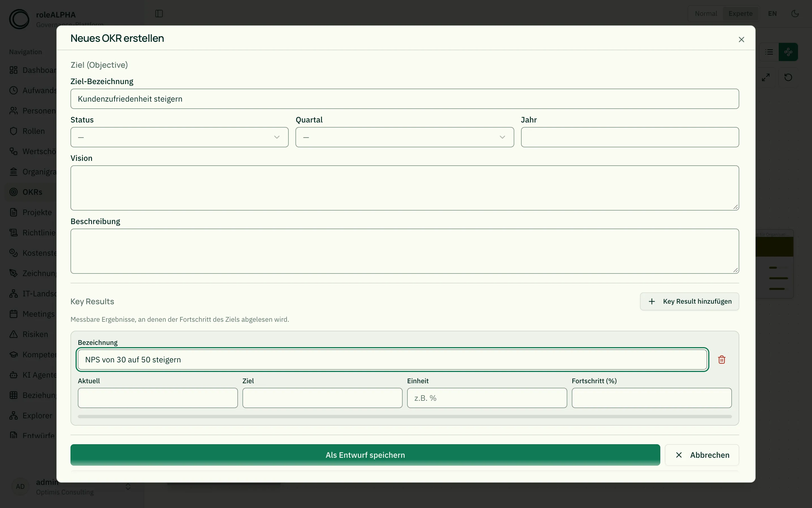Toggle the sidebar panel icon
812x508 pixels.
click(159, 14)
